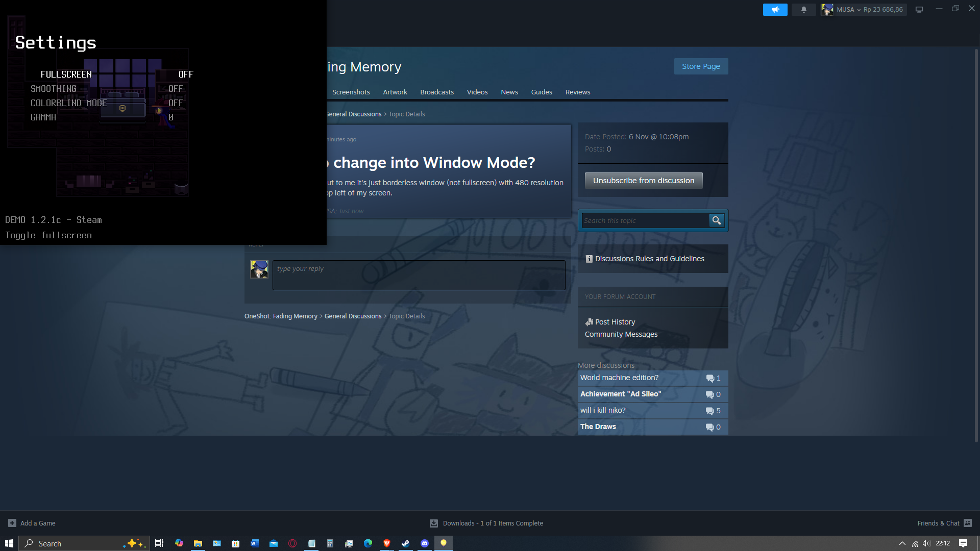Click reply count icon for Achievement Ad Sileo

tap(710, 395)
